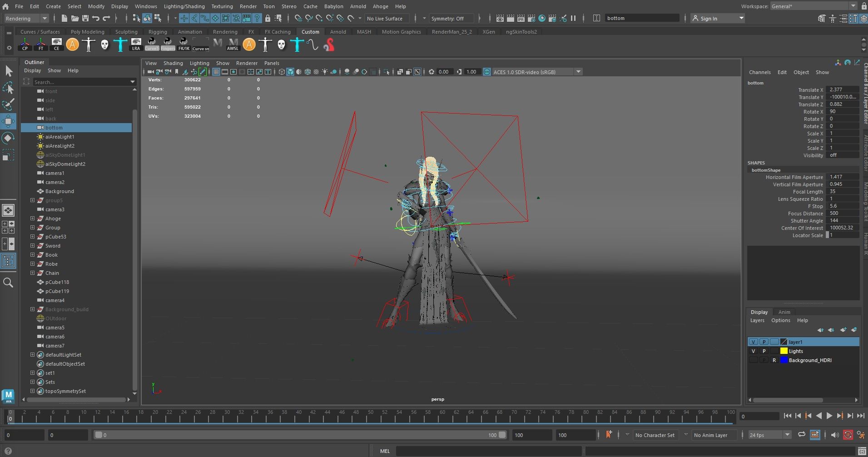Click the AWSL shelf icon
The image size is (868, 457).
coord(233,45)
